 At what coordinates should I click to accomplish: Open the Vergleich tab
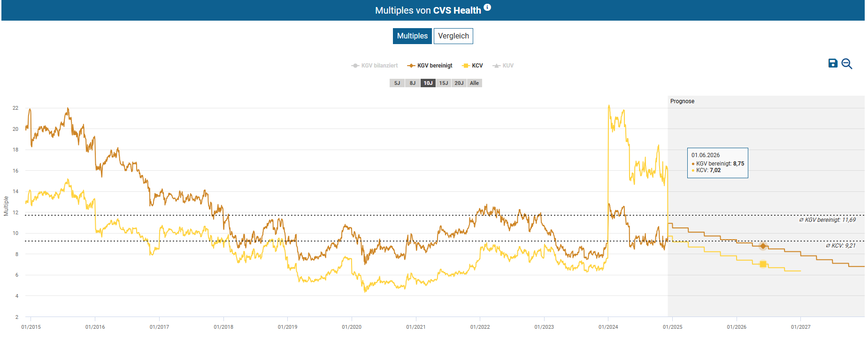tap(453, 36)
